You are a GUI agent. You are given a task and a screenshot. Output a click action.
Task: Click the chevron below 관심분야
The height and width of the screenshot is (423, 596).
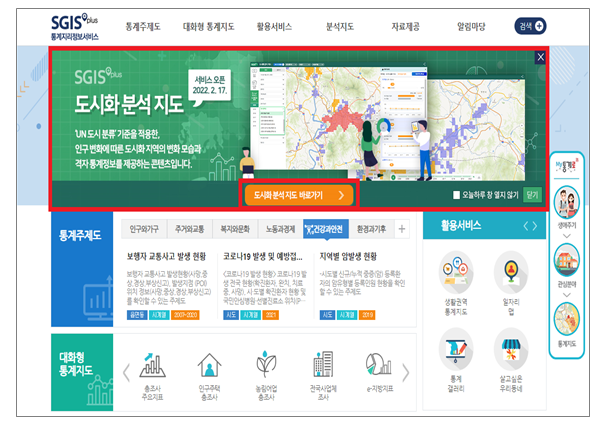[x=567, y=295]
